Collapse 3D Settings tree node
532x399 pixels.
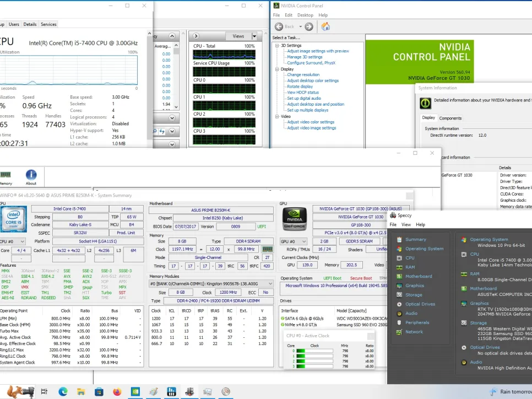pyautogui.click(x=277, y=46)
